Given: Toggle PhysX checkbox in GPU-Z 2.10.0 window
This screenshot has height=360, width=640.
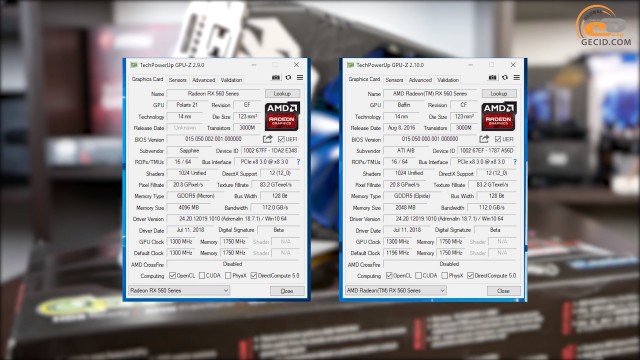Looking at the screenshot, I should [445, 276].
